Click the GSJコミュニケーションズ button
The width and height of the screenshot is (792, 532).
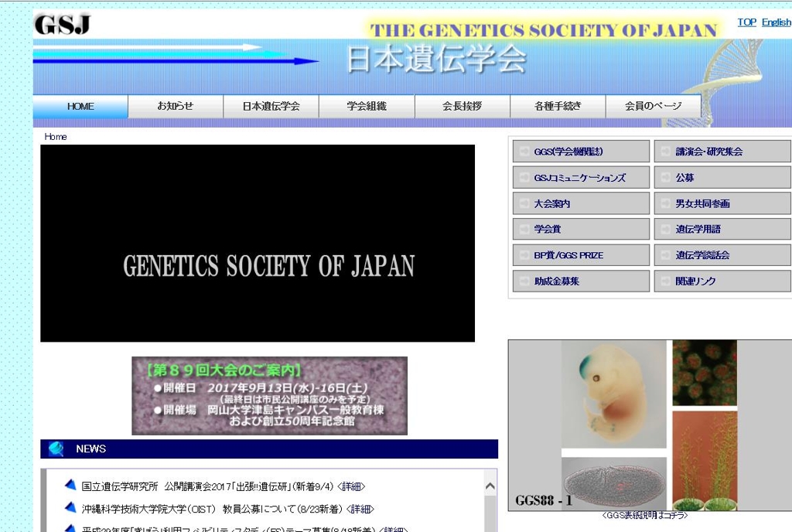pyautogui.click(x=581, y=178)
